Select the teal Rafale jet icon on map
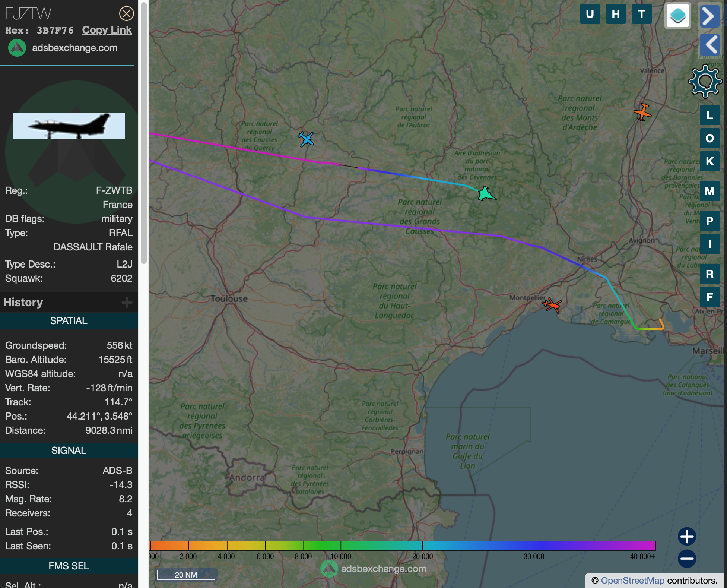Screen dimensions: 727x588 click(x=486, y=194)
